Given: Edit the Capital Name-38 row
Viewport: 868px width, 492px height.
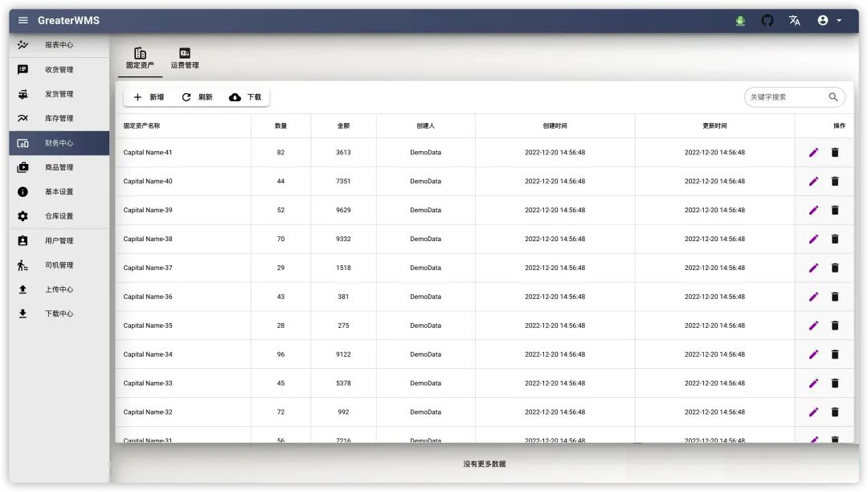Looking at the screenshot, I should (x=813, y=239).
